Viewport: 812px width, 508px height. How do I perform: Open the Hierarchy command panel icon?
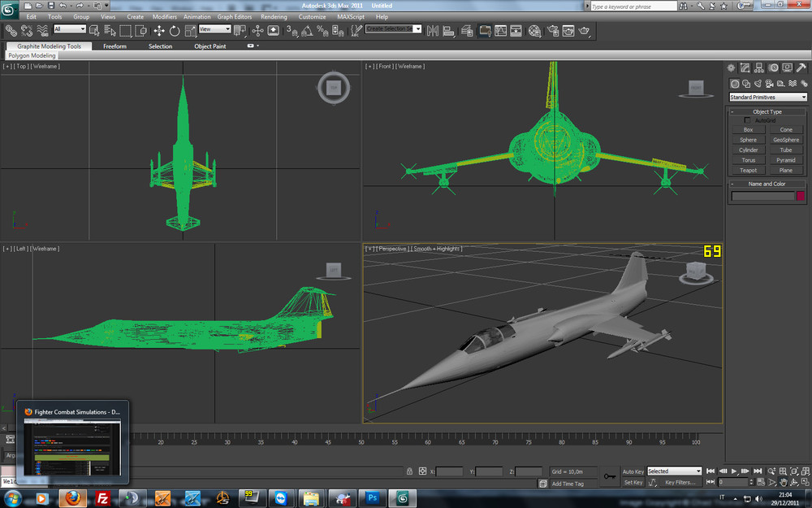(759, 68)
